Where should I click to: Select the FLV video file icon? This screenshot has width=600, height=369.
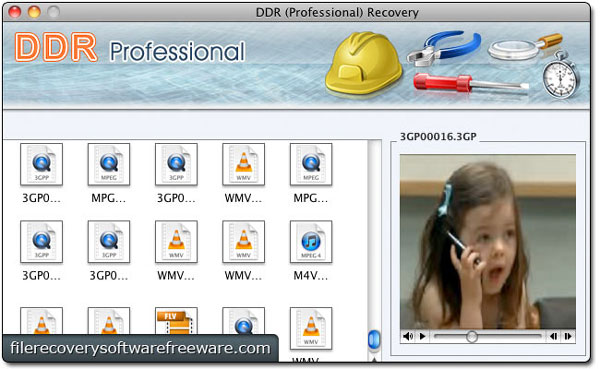pos(176,322)
